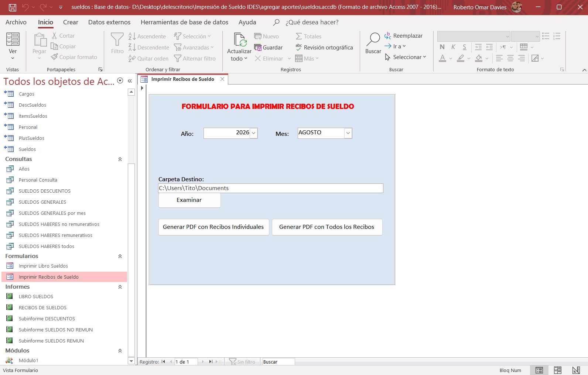
Task: Open the Cargos table
Action: click(27, 94)
